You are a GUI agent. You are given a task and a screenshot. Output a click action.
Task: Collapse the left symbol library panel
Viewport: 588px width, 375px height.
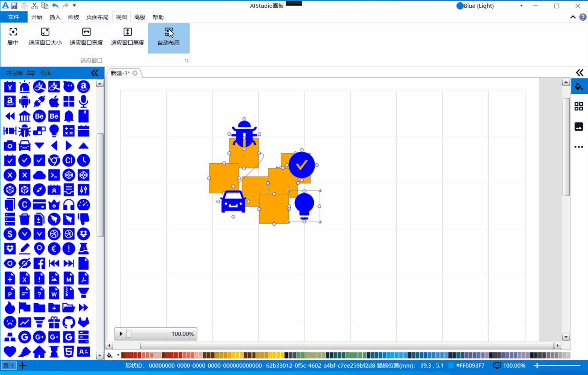[x=95, y=73]
